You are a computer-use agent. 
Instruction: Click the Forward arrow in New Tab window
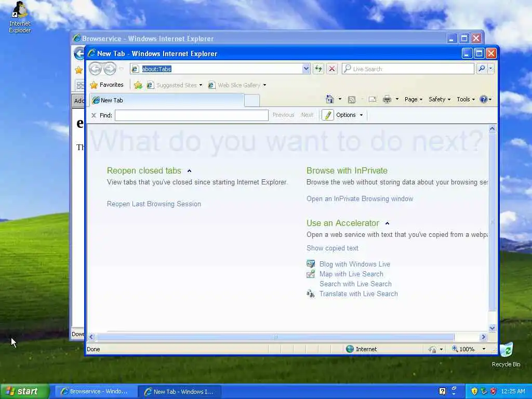click(110, 69)
